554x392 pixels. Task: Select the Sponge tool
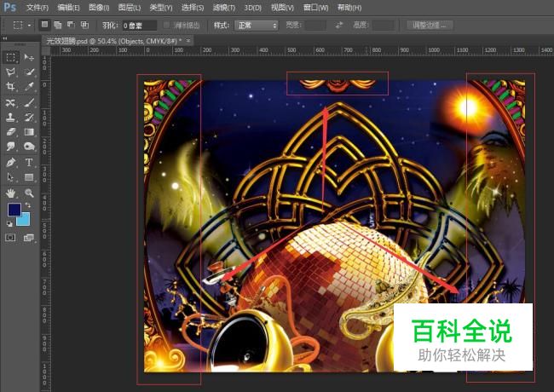[x=29, y=147]
